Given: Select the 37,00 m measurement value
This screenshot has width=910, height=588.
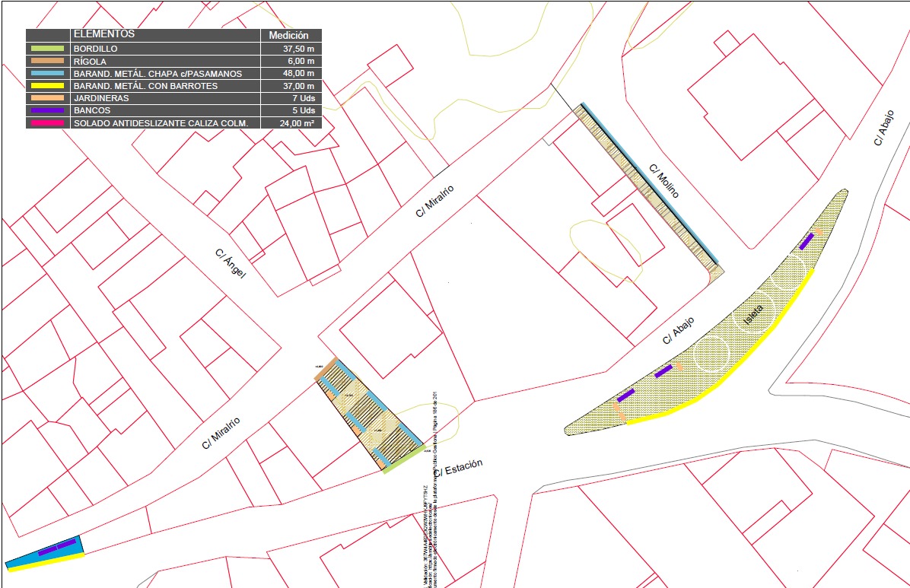Looking at the screenshot, I should pos(298,86).
